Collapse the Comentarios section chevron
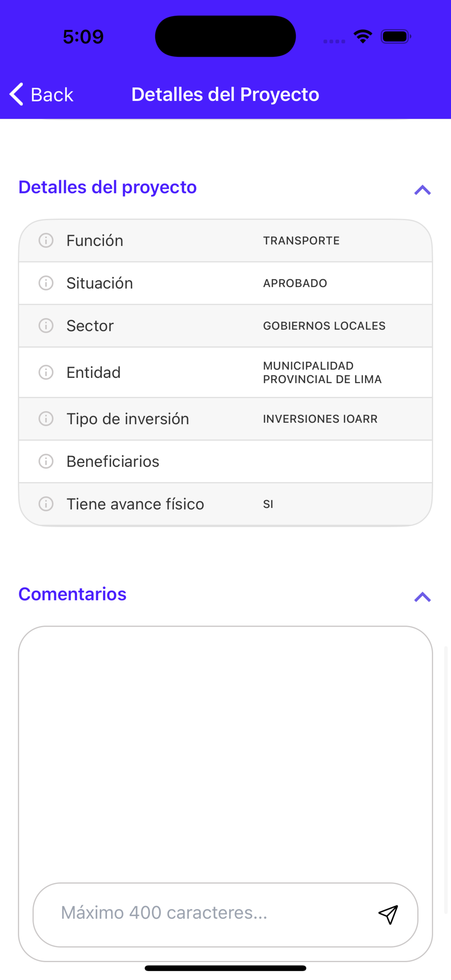Screen dimensions: 451x980 pyautogui.click(x=423, y=597)
